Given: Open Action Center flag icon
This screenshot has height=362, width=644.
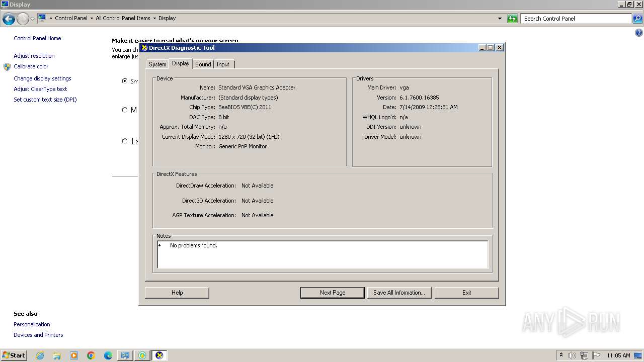Looking at the screenshot, I should [596, 355].
